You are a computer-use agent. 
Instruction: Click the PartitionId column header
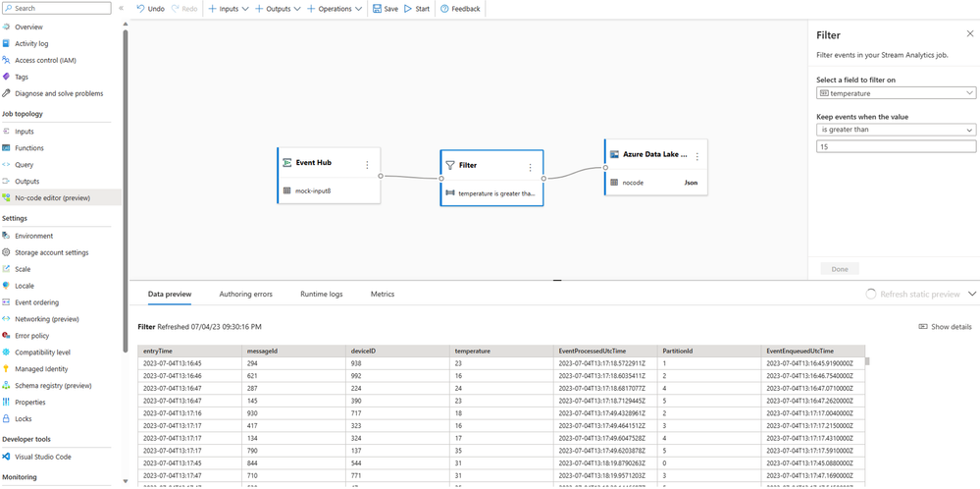point(708,352)
